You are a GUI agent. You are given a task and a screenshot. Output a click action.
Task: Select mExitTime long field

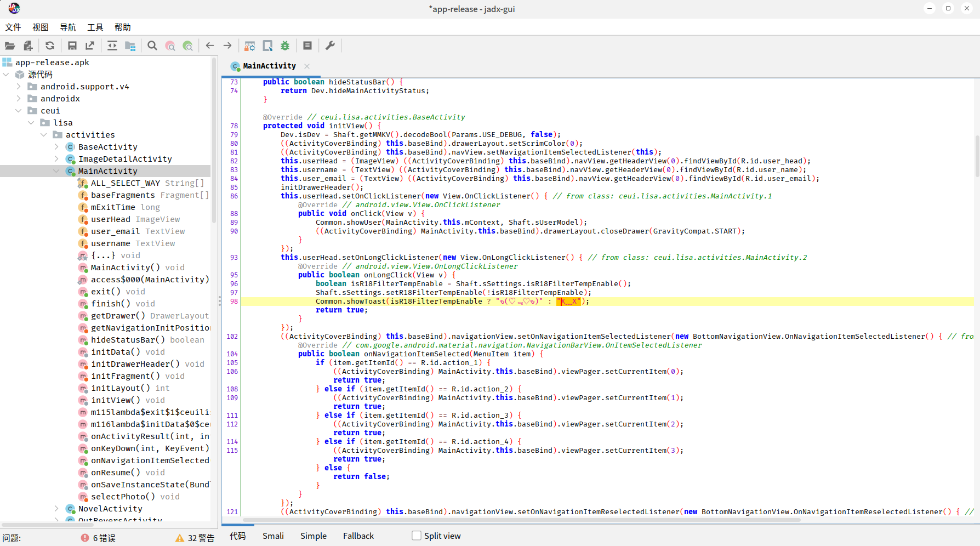pyautogui.click(x=119, y=207)
